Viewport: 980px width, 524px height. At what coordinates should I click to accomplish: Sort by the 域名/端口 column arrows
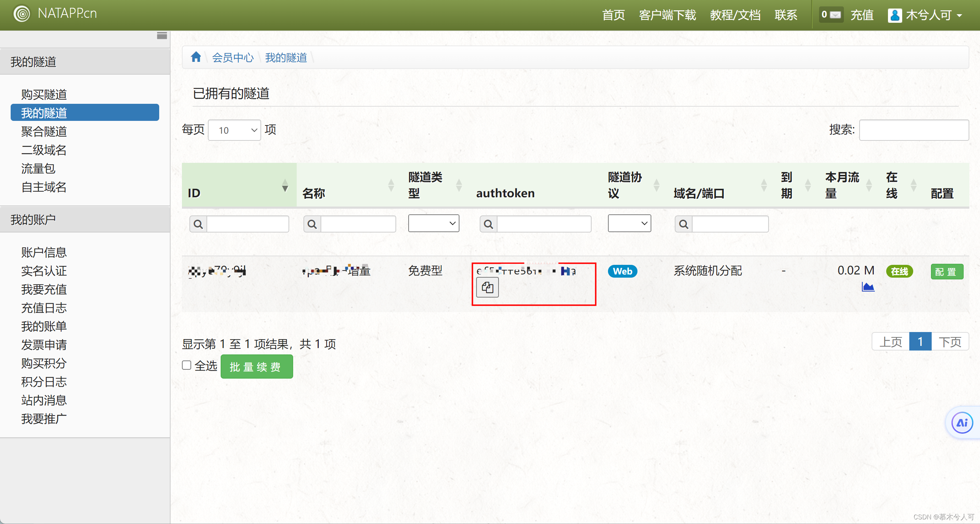point(764,185)
